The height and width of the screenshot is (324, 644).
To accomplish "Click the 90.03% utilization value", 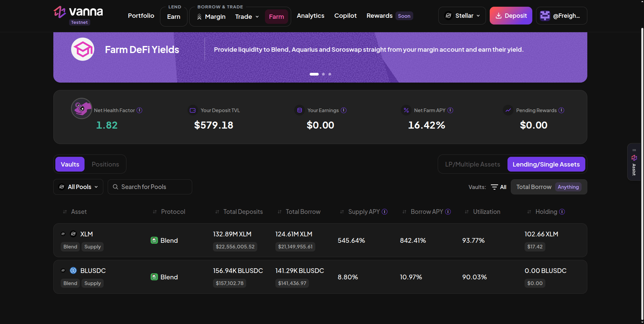I will (474, 277).
